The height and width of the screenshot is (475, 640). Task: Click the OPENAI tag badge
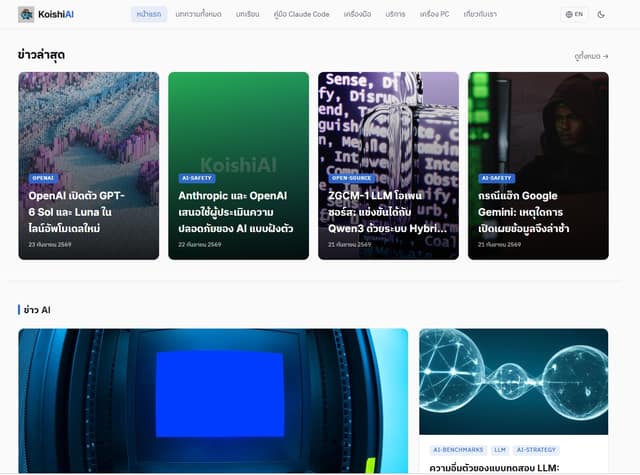click(43, 178)
